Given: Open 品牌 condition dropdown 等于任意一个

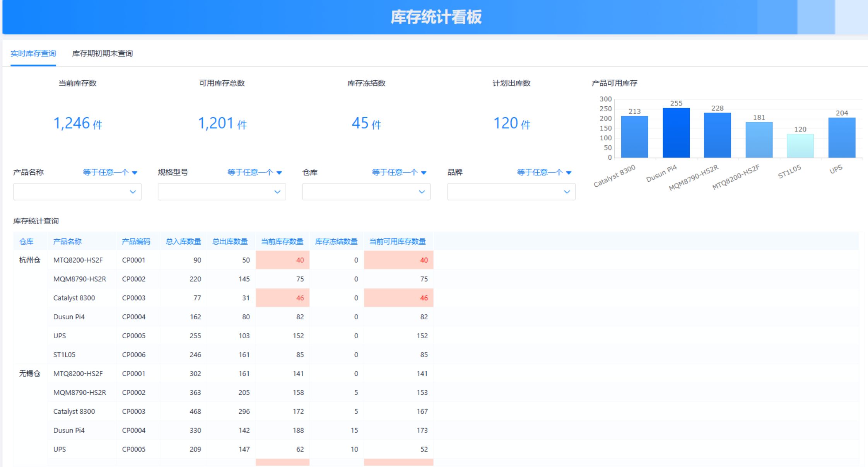Looking at the screenshot, I should (x=544, y=172).
